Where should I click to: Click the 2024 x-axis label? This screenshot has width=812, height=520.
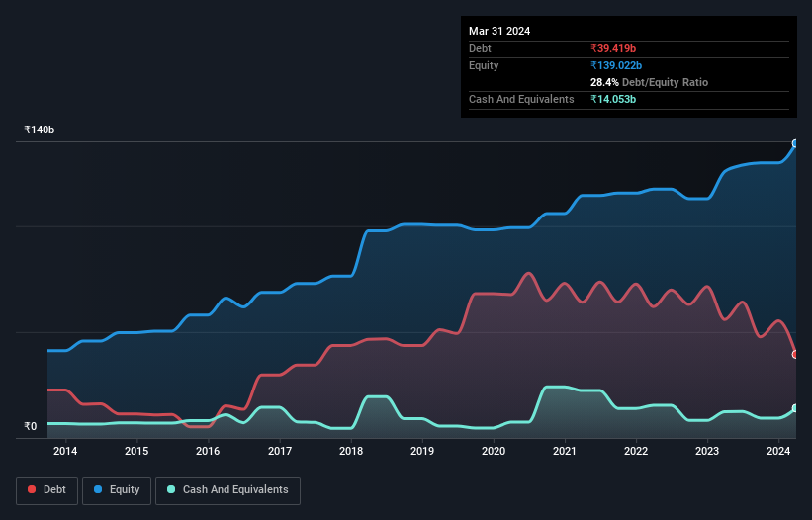pyautogui.click(x=778, y=451)
